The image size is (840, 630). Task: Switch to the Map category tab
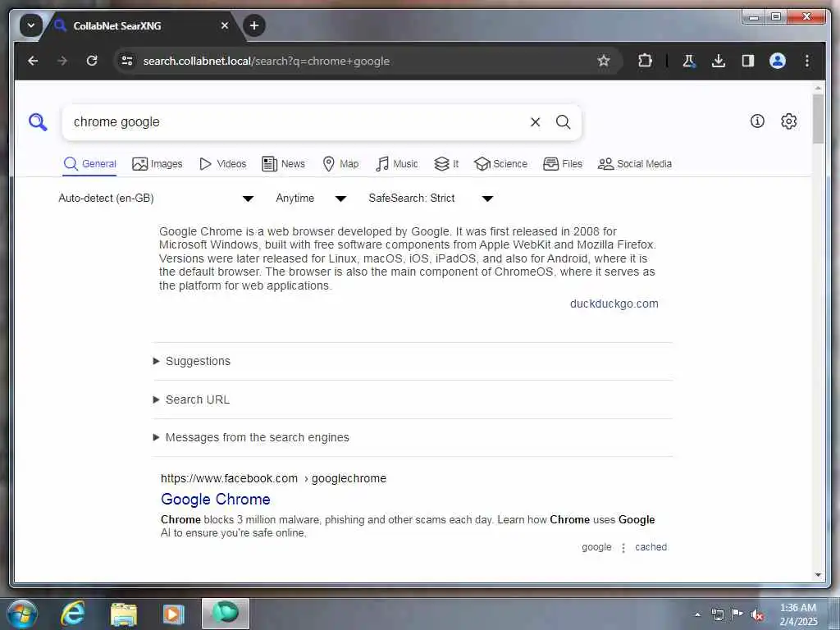coord(340,164)
